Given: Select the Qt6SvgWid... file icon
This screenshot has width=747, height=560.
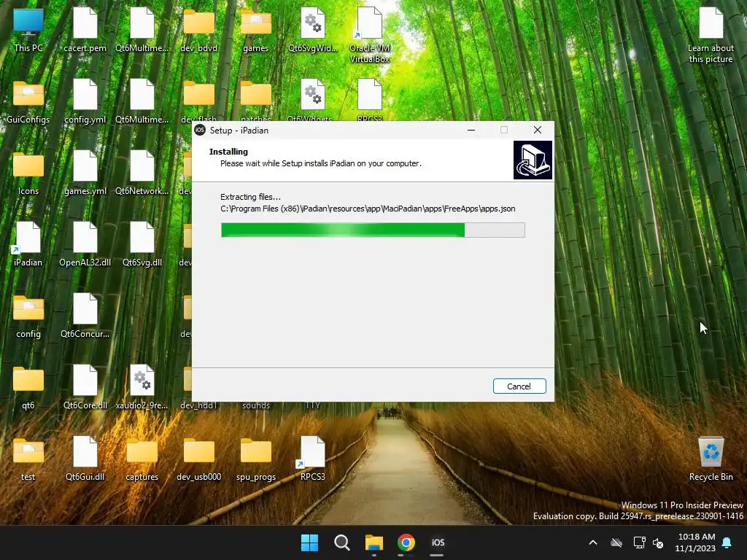Looking at the screenshot, I should coord(313,30).
